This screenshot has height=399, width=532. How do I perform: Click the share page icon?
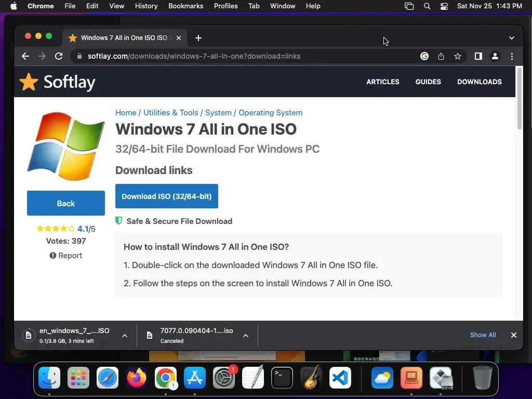[x=441, y=56]
